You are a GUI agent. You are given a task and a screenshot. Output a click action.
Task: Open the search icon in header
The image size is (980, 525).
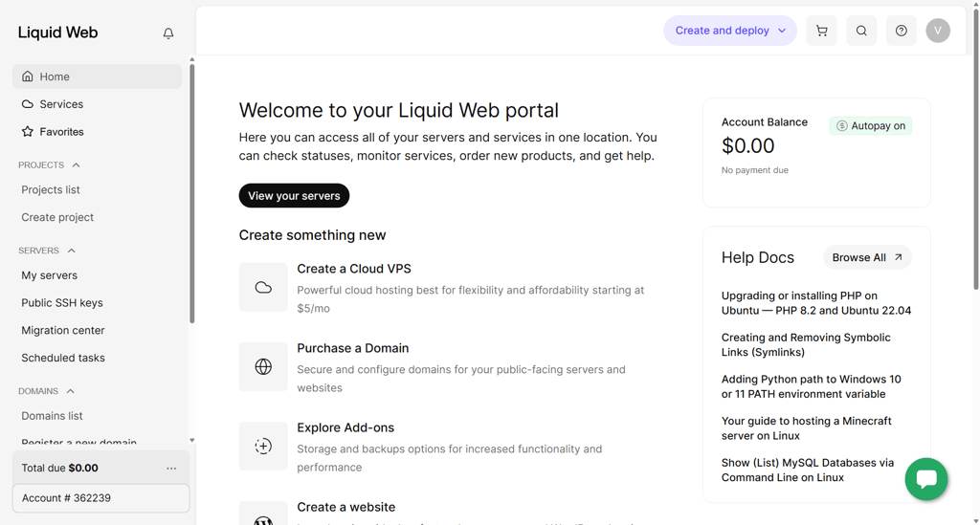(861, 31)
